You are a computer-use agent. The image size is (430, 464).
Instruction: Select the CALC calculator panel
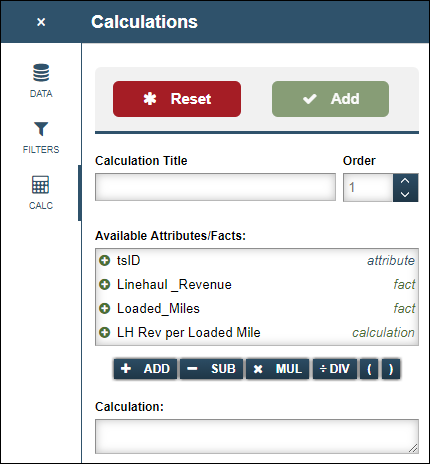[x=41, y=193]
